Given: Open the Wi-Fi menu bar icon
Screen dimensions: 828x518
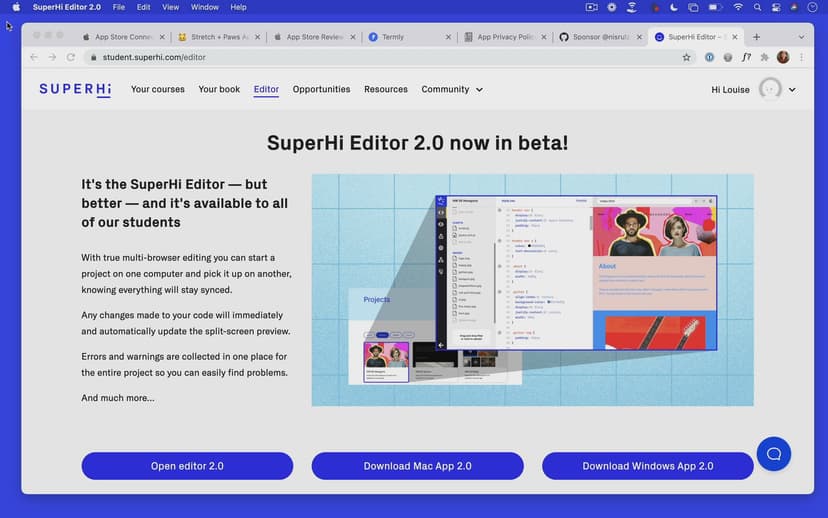Looking at the screenshot, I should (738, 7).
